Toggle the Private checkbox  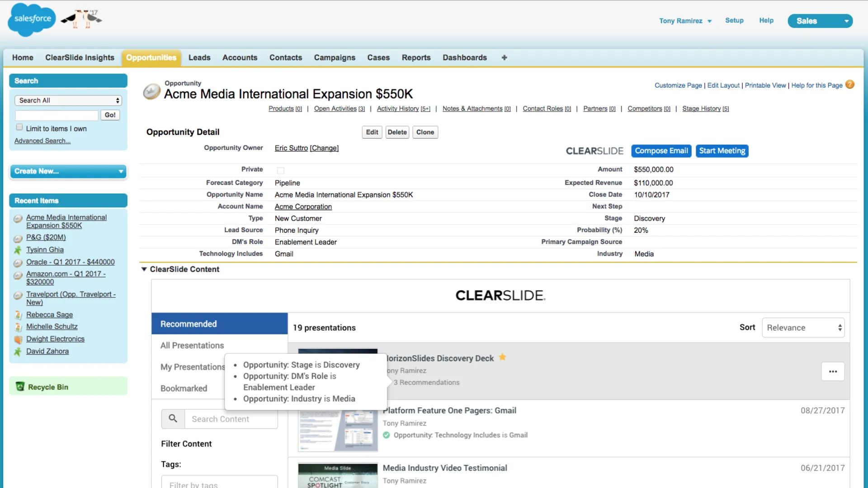(x=281, y=170)
